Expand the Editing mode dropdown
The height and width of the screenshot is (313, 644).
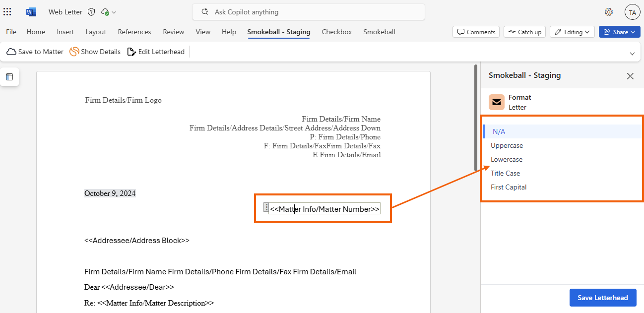(x=572, y=32)
